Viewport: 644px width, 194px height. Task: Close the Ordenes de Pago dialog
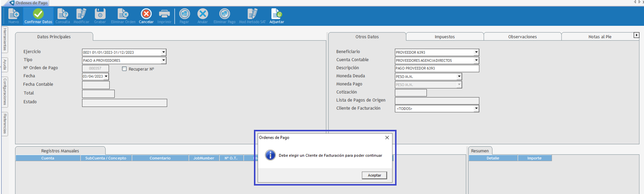coord(387,137)
